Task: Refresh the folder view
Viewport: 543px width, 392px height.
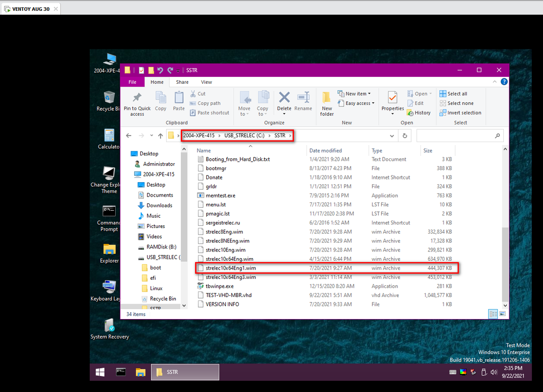Action: coord(405,135)
